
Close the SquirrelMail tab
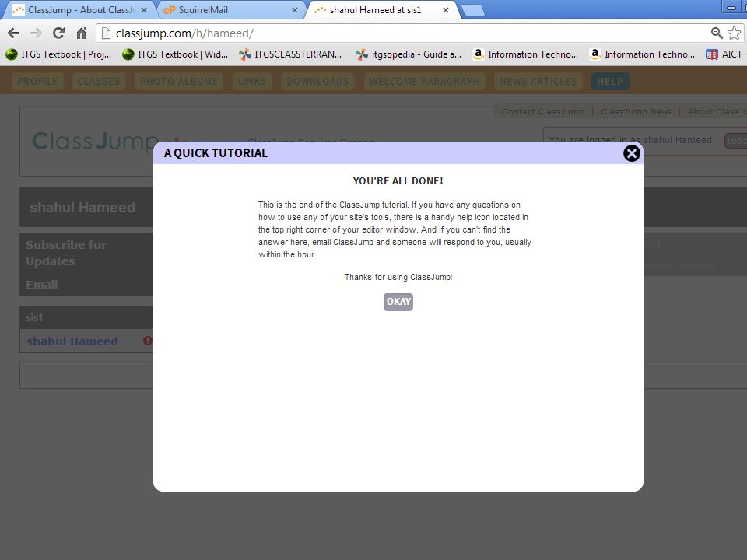click(x=295, y=10)
